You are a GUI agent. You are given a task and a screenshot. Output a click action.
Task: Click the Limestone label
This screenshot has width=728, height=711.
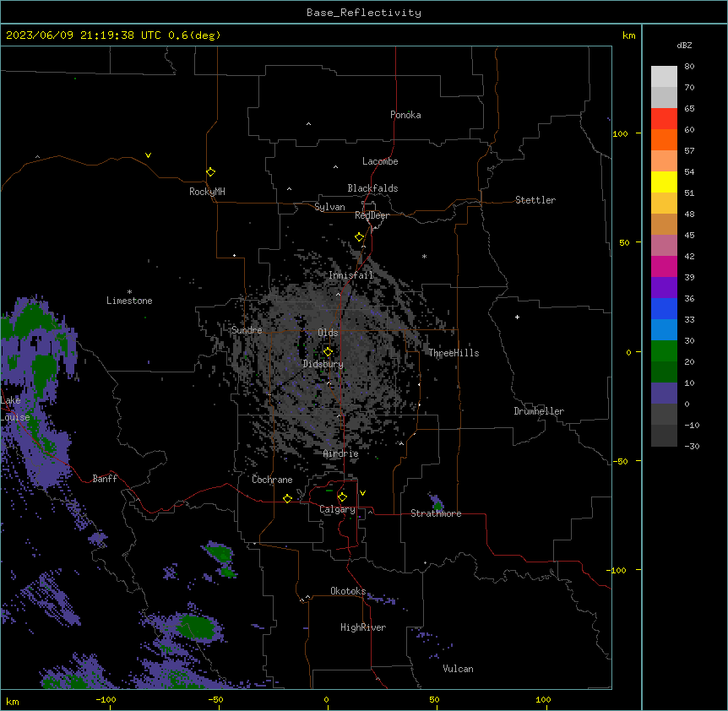coord(129,301)
